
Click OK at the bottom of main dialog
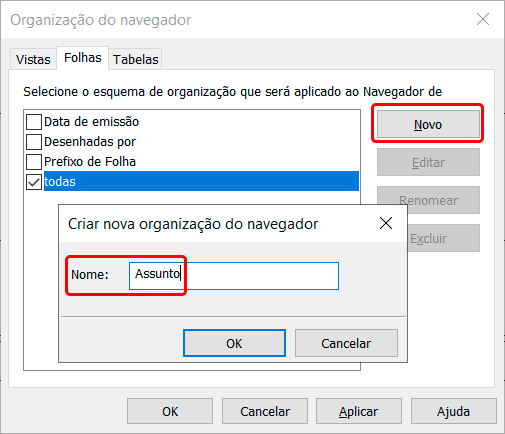(170, 411)
